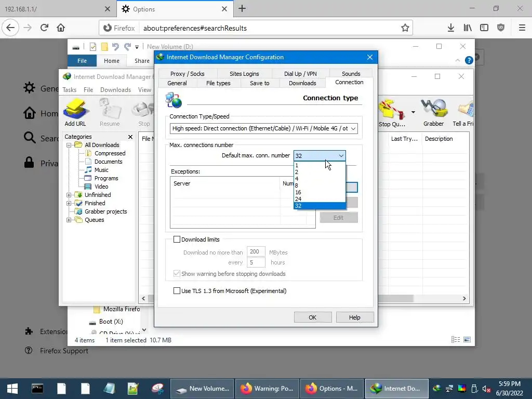Choose 8 in connections number list
The width and height of the screenshot is (532, 399).
[x=320, y=185]
